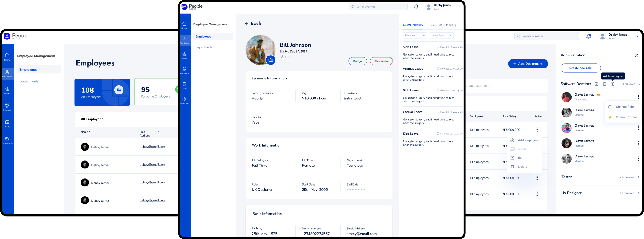644x239 pixels.
Task: Click the edit pencil beside Software Develper
Action: pos(596,84)
